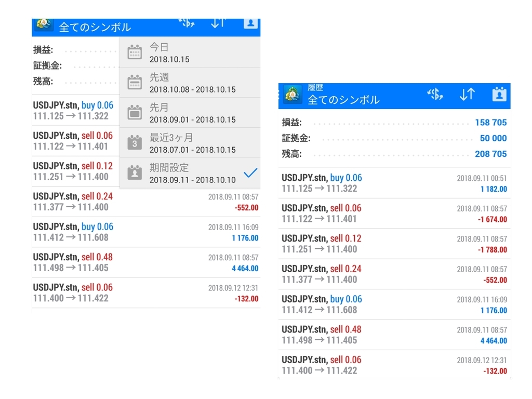Open left-panel sell 0.06 trade 111.400 → 111.422
This screenshot has width=532, height=399.
tap(146, 293)
